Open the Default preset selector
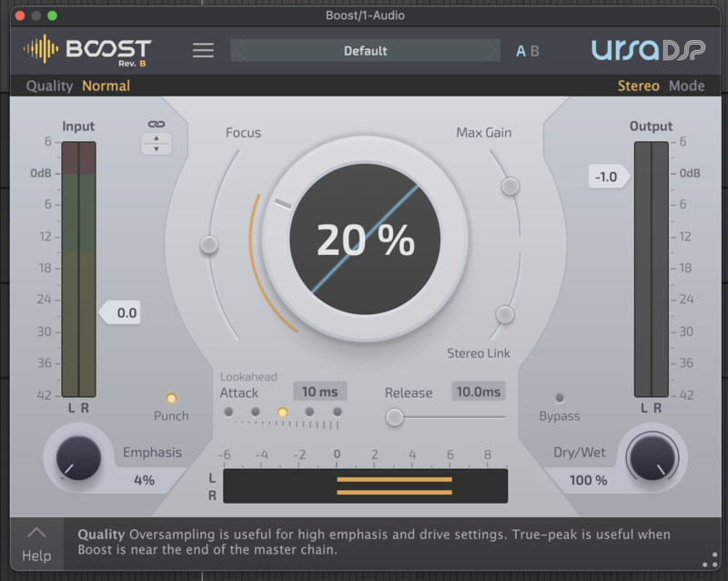 [x=366, y=50]
